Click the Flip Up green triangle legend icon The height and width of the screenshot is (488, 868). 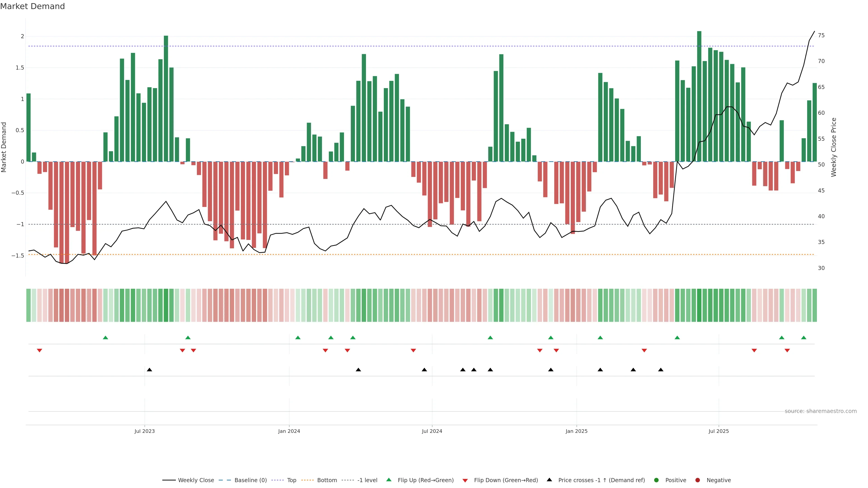pos(389,480)
